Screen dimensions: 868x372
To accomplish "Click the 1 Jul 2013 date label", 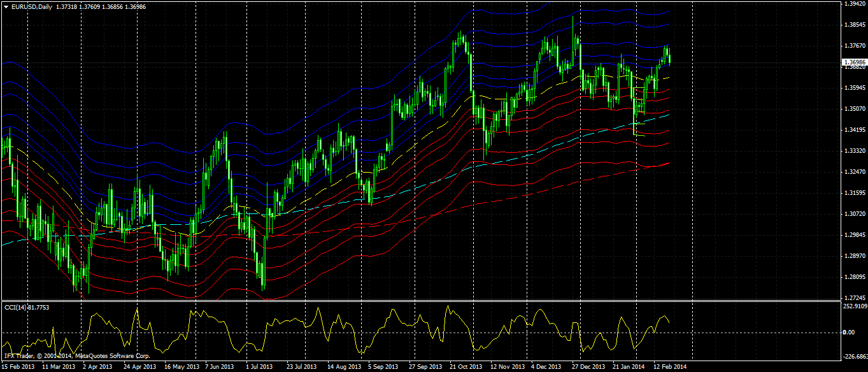I will (x=259, y=367).
